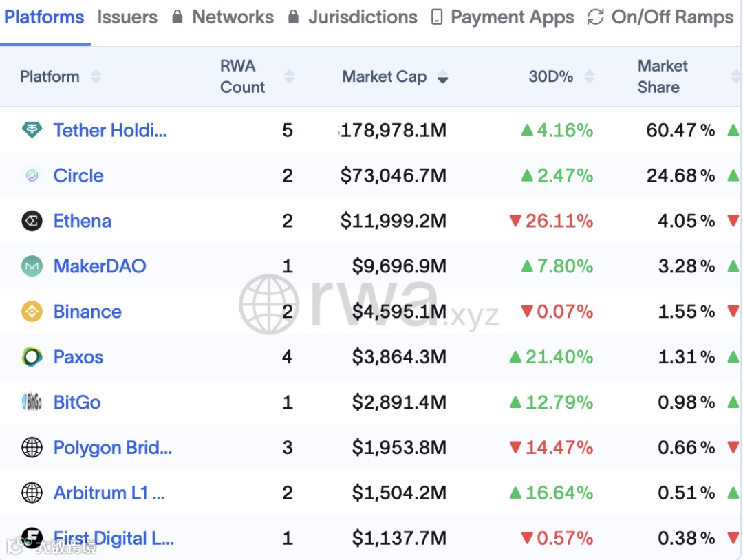Click the $1,137.7M market cap value
743x560 pixels.
coord(399,539)
